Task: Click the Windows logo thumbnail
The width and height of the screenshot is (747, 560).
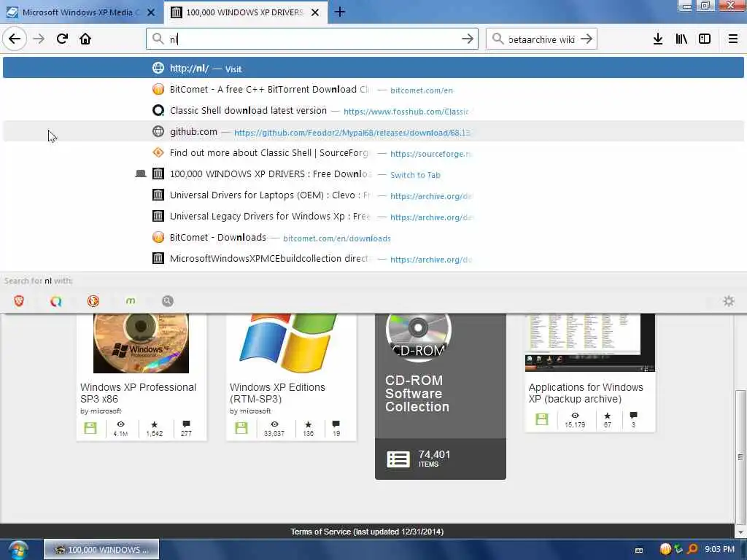Action: pos(288,343)
